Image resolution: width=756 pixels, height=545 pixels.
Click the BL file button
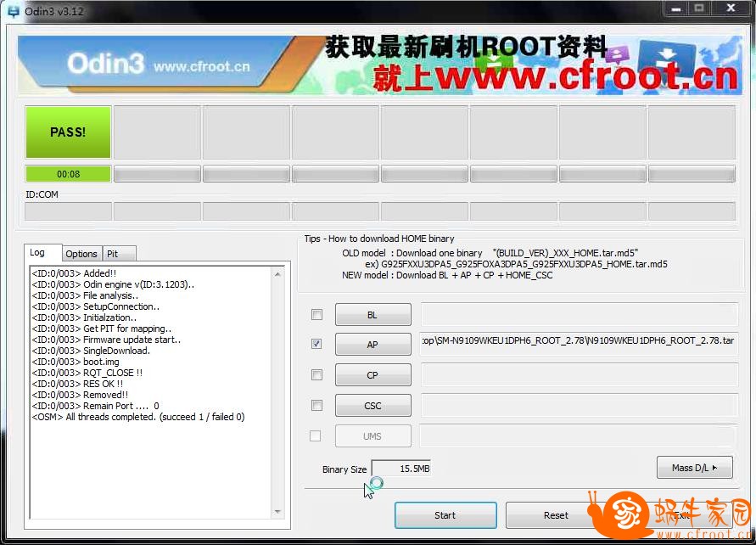coord(373,314)
